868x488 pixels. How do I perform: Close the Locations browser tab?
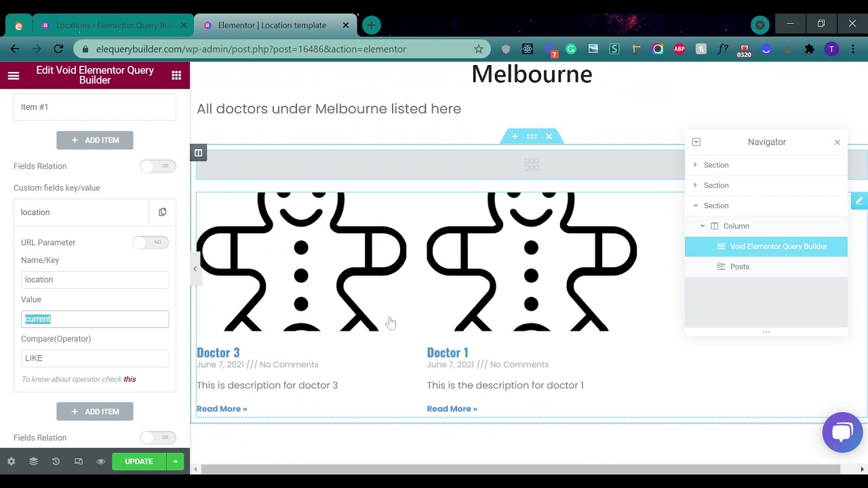click(183, 25)
